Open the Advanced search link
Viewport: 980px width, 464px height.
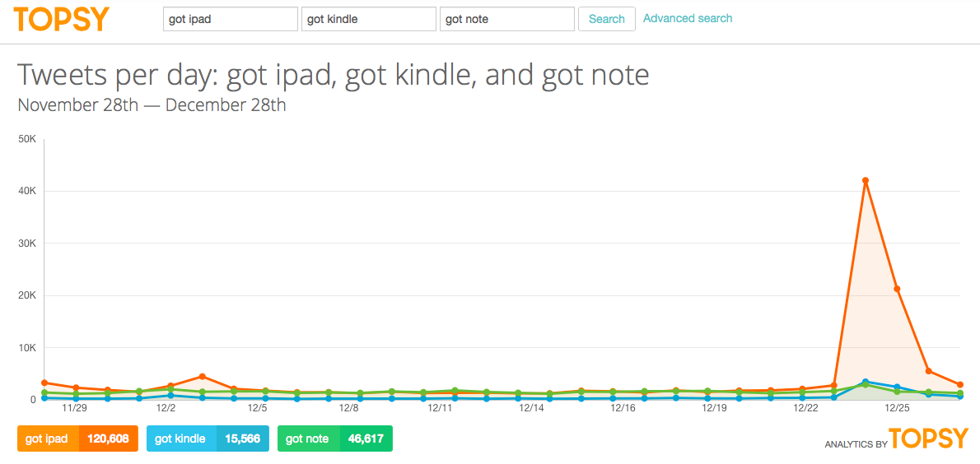(688, 18)
